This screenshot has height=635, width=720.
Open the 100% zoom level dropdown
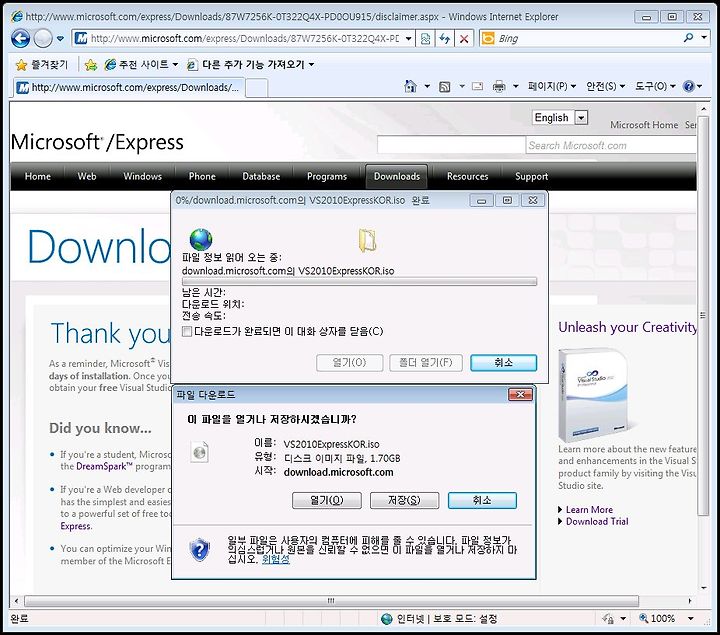pyautogui.click(x=691, y=618)
